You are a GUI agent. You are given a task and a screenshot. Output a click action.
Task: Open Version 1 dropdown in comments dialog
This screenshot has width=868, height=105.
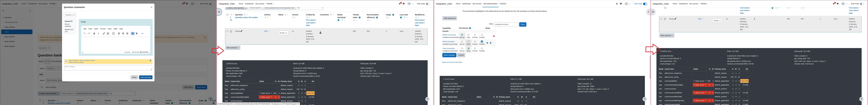click(70, 15)
